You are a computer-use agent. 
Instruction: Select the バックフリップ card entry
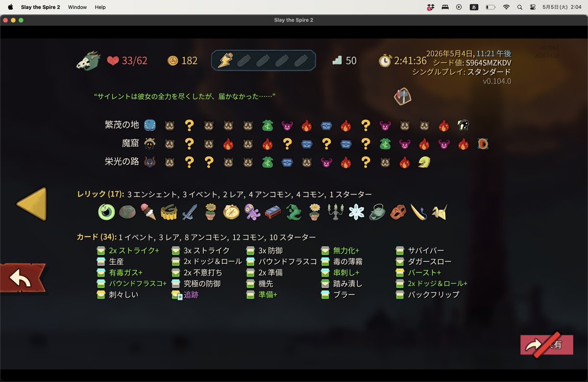(x=428, y=294)
